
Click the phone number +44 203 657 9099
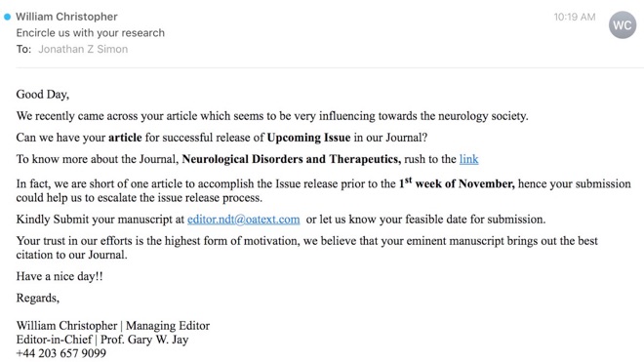pos(61,353)
